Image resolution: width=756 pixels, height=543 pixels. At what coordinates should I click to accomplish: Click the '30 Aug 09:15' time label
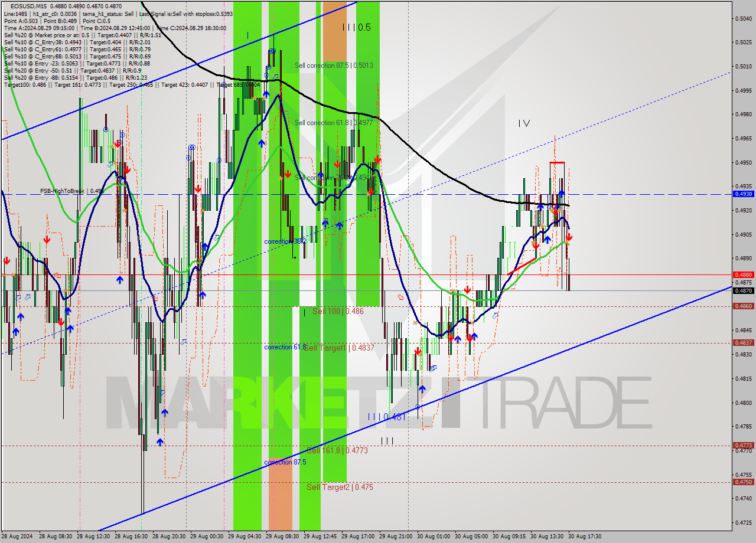point(509,537)
